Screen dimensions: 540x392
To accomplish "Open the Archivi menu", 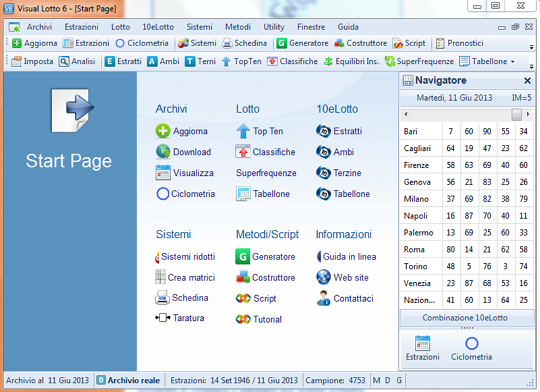I will click(39, 27).
